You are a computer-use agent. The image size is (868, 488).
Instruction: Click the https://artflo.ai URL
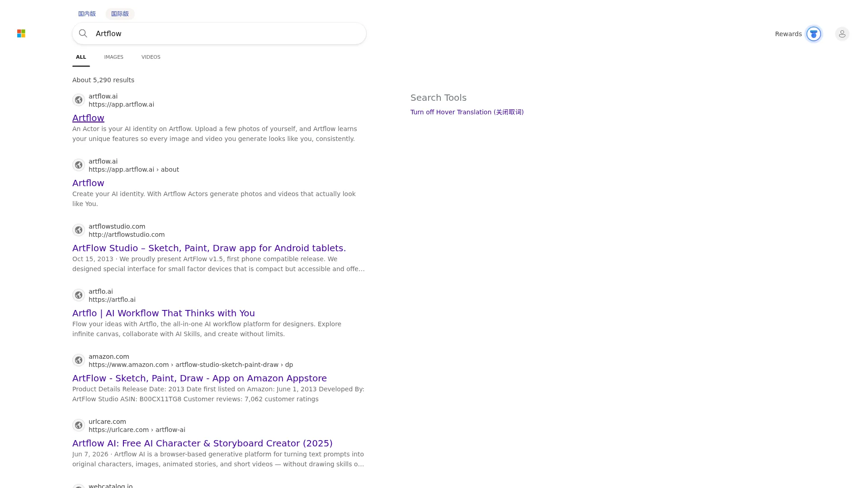pyautogui.click(x=112, y=300)
